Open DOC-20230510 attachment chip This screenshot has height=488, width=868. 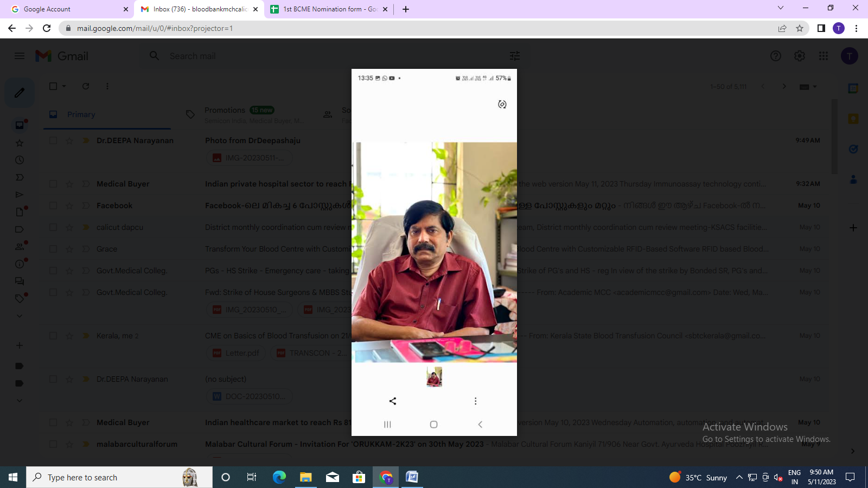coord(249,396)
